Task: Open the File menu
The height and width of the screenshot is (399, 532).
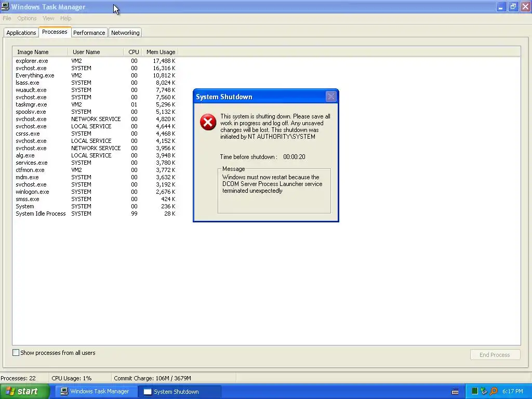Action: click(7, 18)
